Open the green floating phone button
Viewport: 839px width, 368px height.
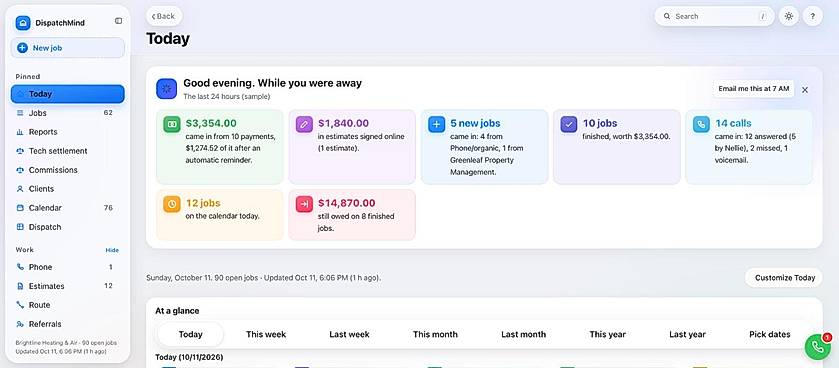pyautogui.click(x=818, y=347)
